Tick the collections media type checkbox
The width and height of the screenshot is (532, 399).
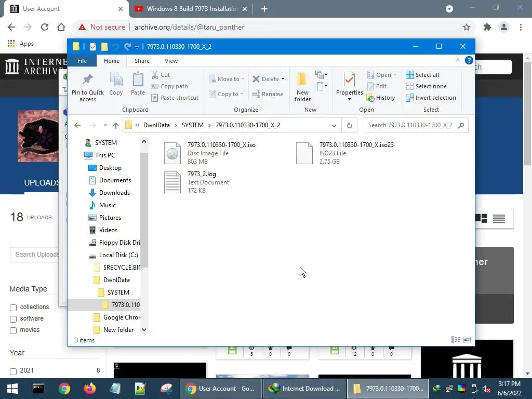(x=13, y=308)
